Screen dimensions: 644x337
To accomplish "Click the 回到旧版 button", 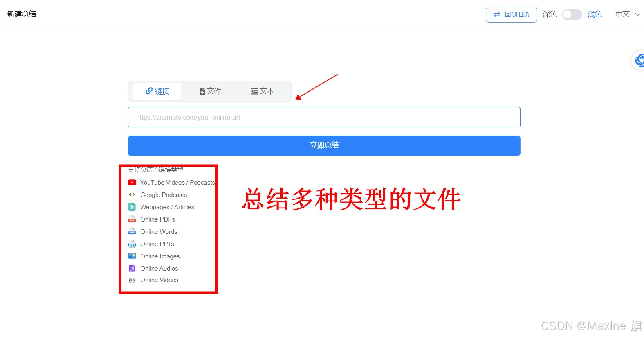I will tap(511, 14).
